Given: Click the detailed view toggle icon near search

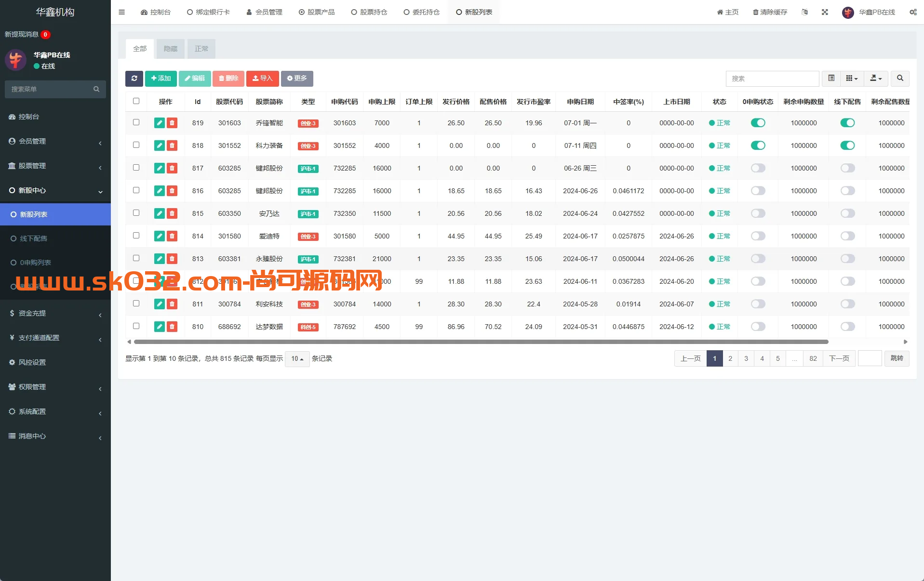Looking at the screenshot, I should [830, 78].
